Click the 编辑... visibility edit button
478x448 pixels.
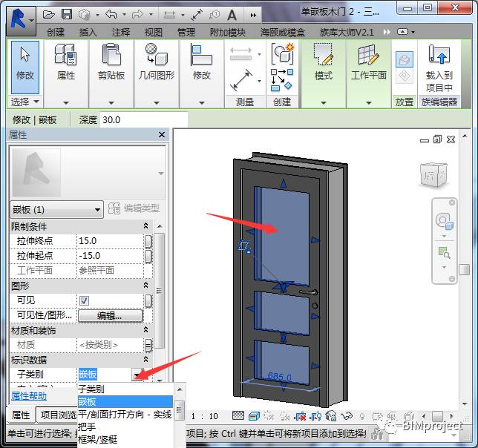[110, 316]
